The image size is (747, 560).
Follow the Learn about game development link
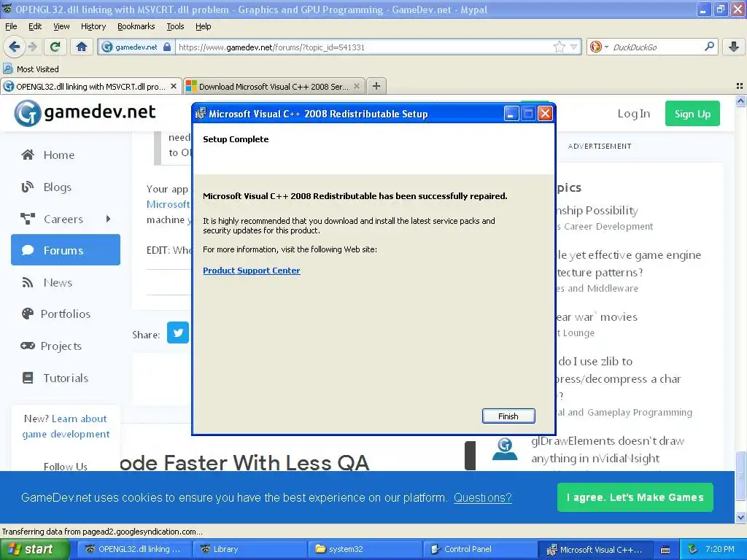pos(66,426)
